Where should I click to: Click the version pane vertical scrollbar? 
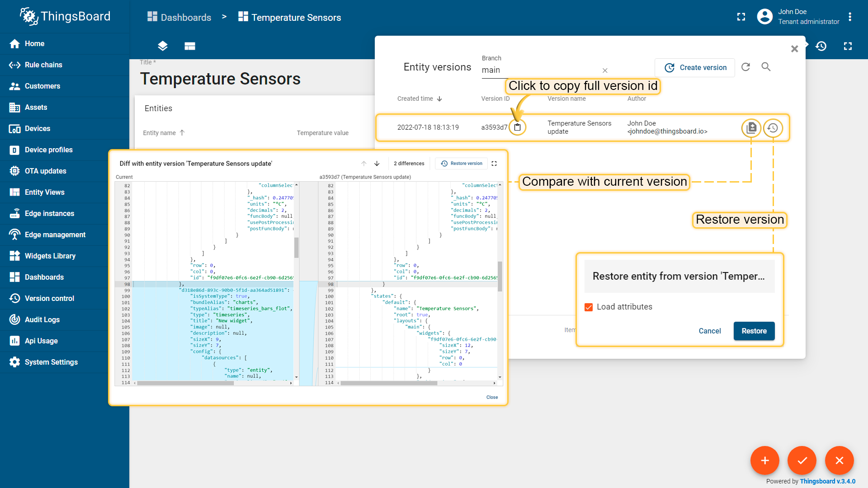(x=500, y=276)
